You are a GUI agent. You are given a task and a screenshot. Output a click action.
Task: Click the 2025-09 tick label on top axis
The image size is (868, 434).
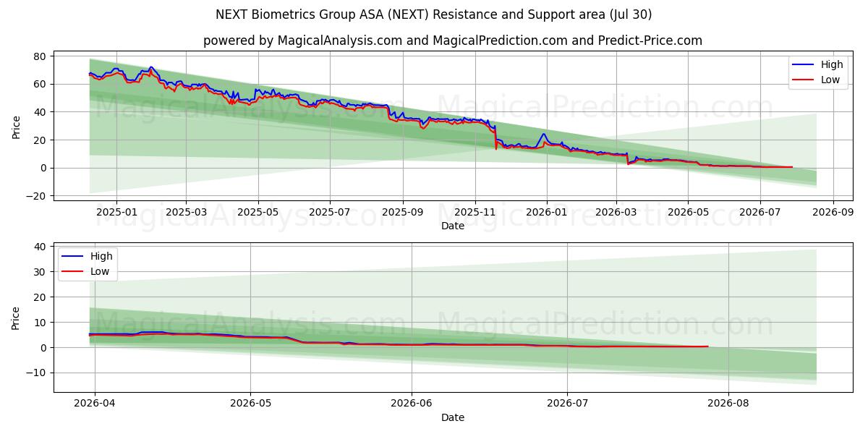(402, 213)
